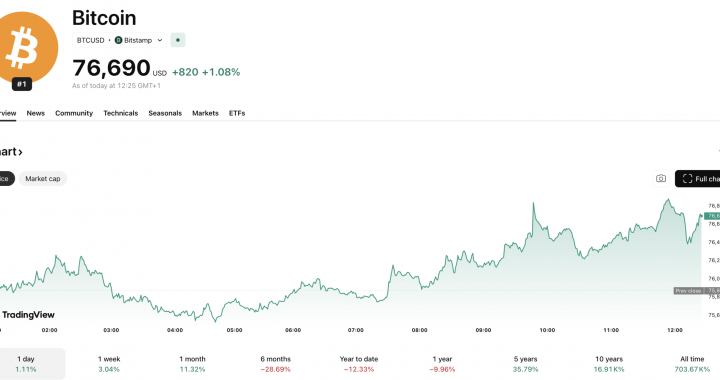Click the #1 rank badge

point(22,84)
